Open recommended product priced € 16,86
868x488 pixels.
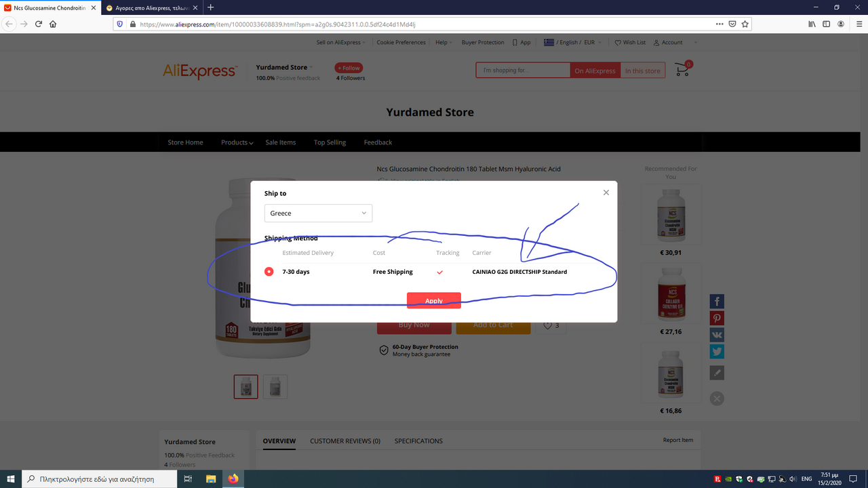[x=671, y=373]
